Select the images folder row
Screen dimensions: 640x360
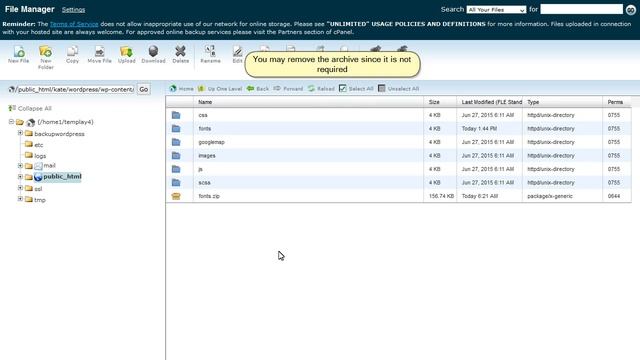tap(398, 156)
